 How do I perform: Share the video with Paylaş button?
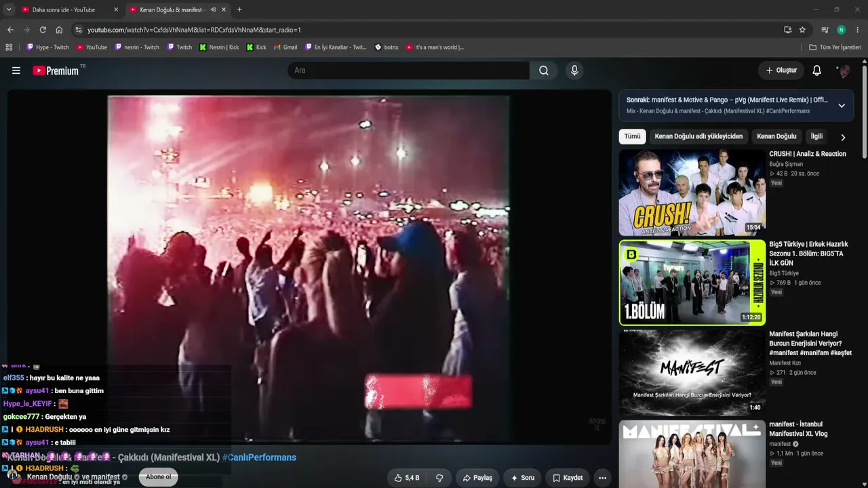pos(477,478)
